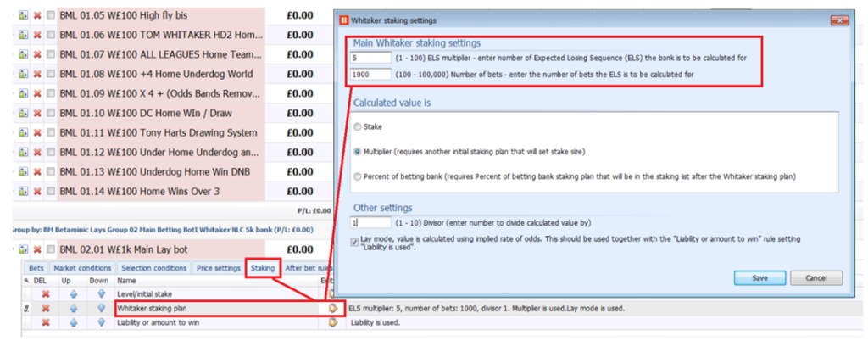
Task: Choose Percent of betting bank radio option
Action: (357, 175)
